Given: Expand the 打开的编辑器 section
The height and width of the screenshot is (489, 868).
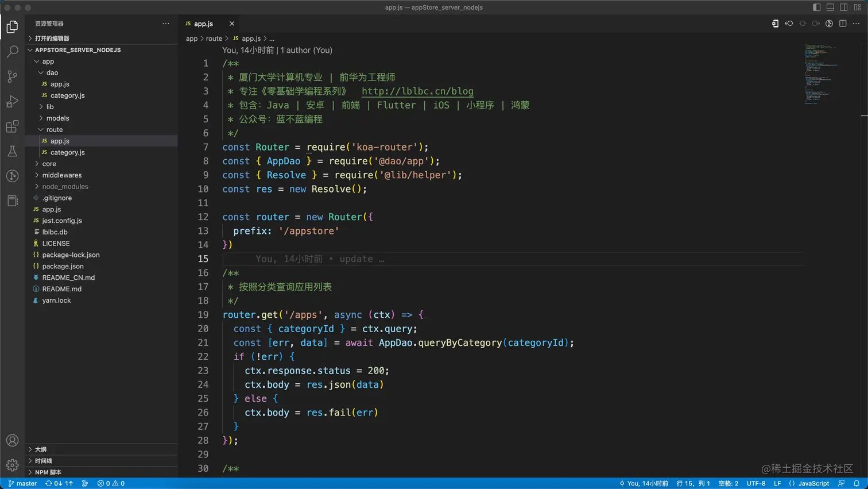Looking at the screenshot, I should click(102, 38).
